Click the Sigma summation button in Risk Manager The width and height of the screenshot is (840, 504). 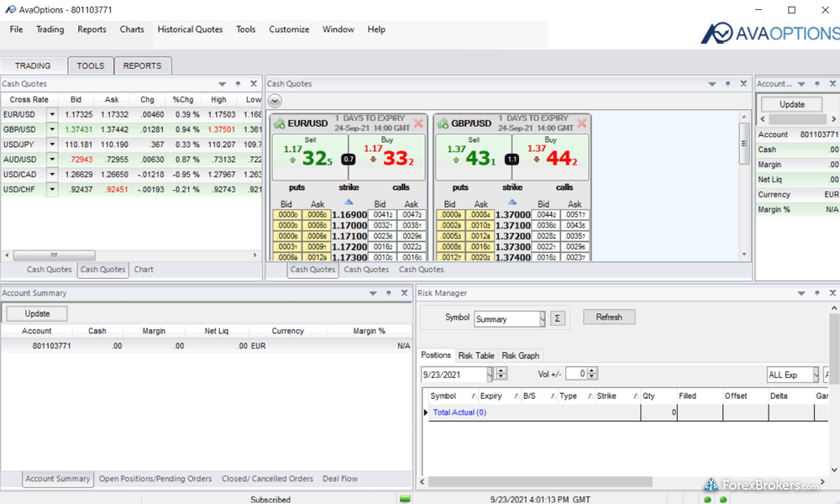[x=559, y=318]
